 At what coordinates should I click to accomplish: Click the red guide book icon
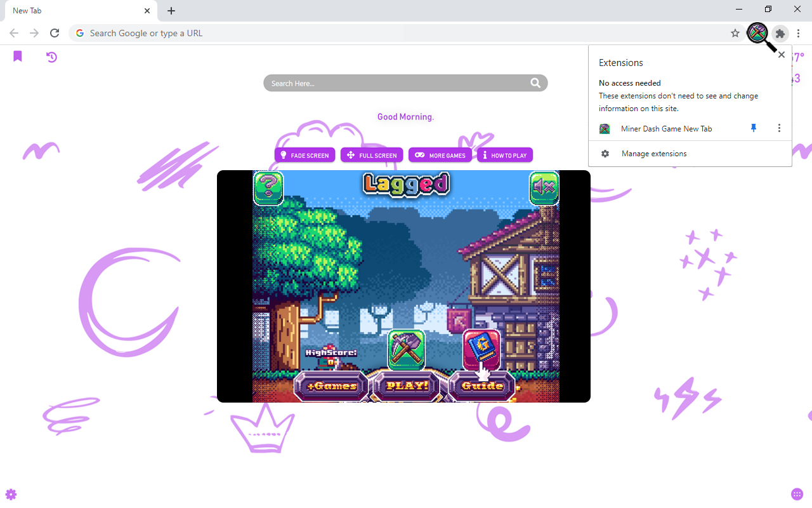point(481,349)
